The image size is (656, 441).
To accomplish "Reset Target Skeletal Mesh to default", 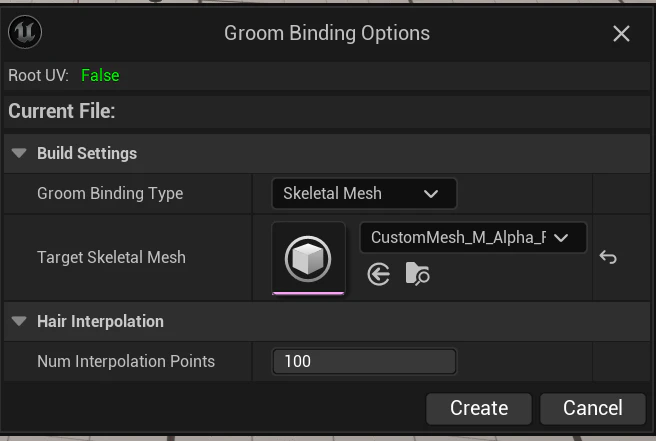I will tap(608, 257).
